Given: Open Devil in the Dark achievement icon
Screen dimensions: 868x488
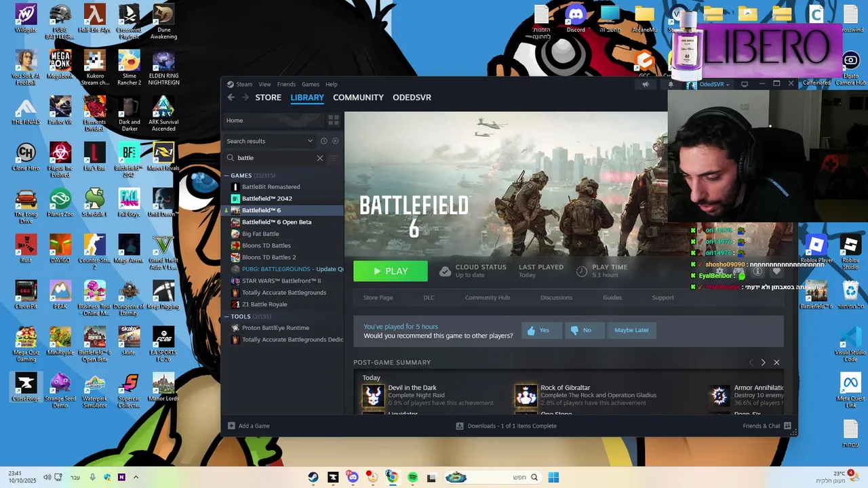Looking at the screenshot, I should click(373, 395).
